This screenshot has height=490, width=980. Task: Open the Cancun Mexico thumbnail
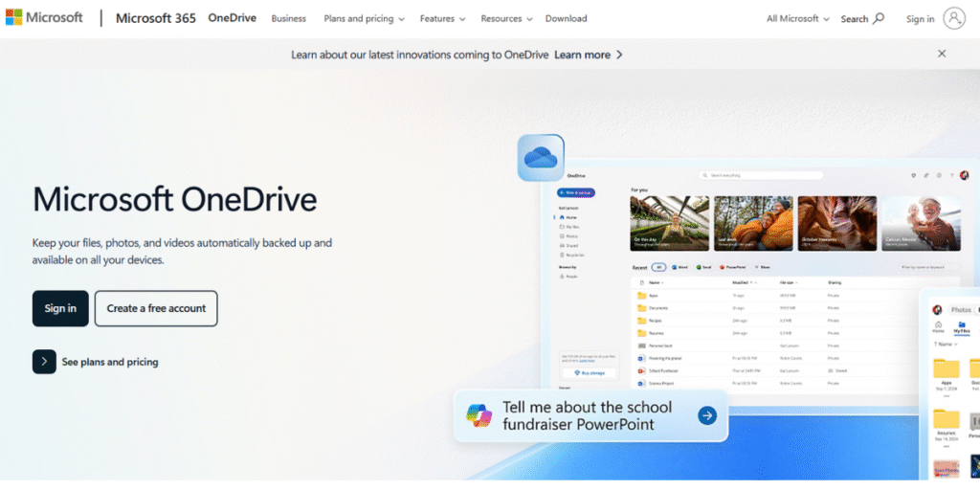[x=922, y=223]
